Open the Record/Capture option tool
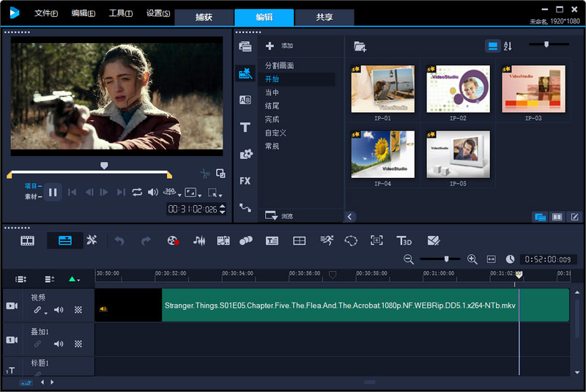Screen dimensions: 586x392 (x=173, y=240)
